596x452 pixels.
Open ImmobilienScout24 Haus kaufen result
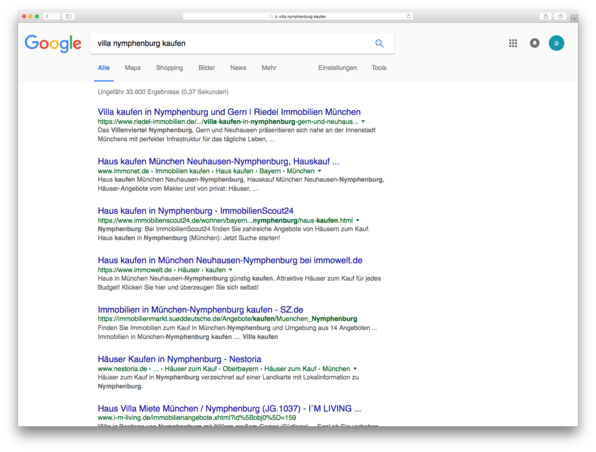[x=195, y=211]
